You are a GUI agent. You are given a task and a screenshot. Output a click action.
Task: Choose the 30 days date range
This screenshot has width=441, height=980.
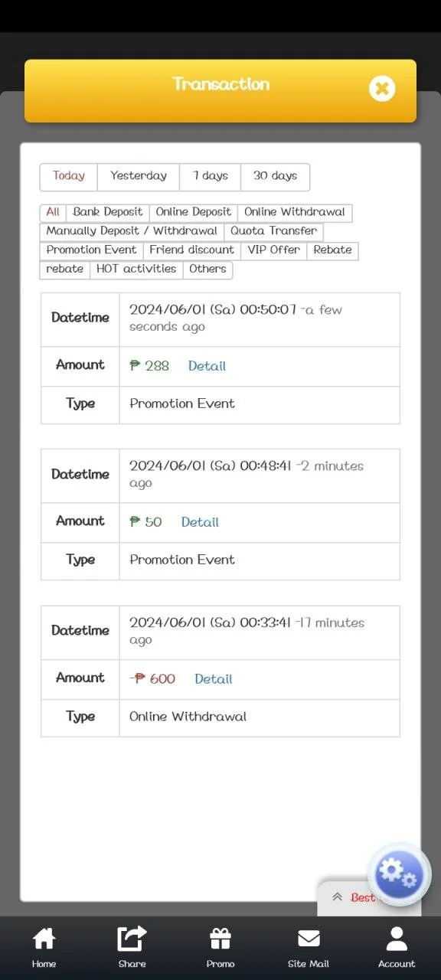point(275,176)
